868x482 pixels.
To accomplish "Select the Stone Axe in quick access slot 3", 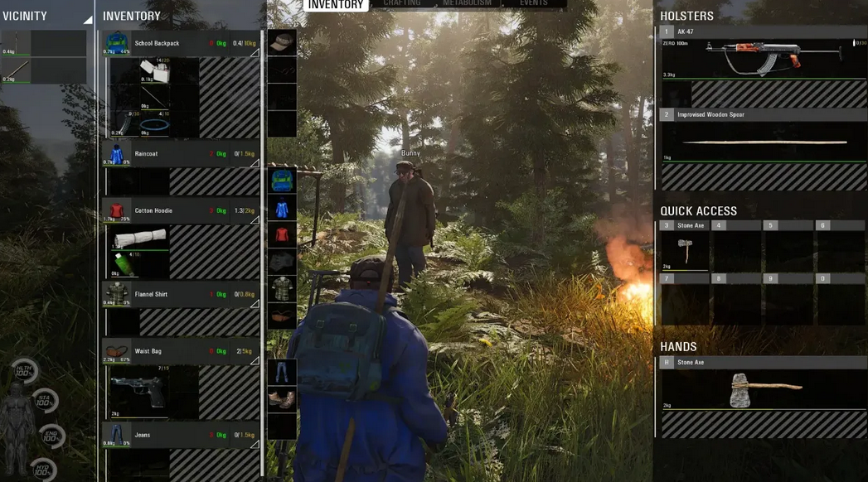I will click(x=685, y=251).
